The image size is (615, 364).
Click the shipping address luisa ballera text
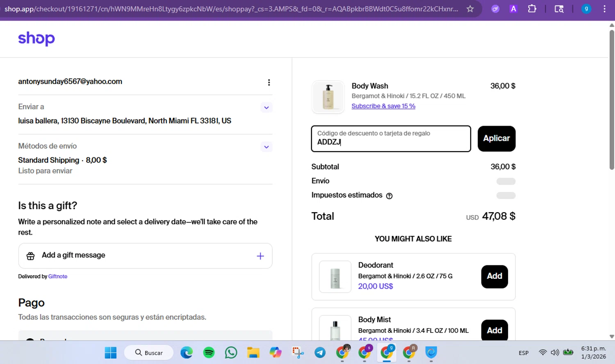coord(125,121)
